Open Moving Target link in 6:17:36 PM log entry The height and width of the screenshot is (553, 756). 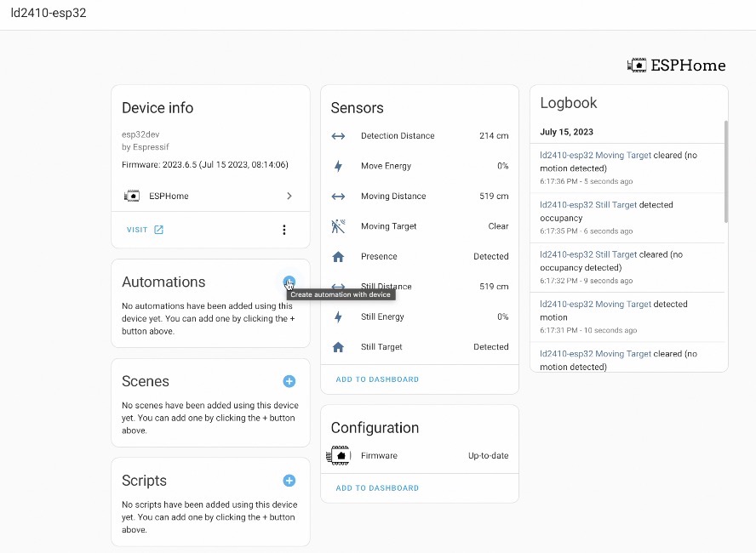pyautogui.click(x=595, y=155)
